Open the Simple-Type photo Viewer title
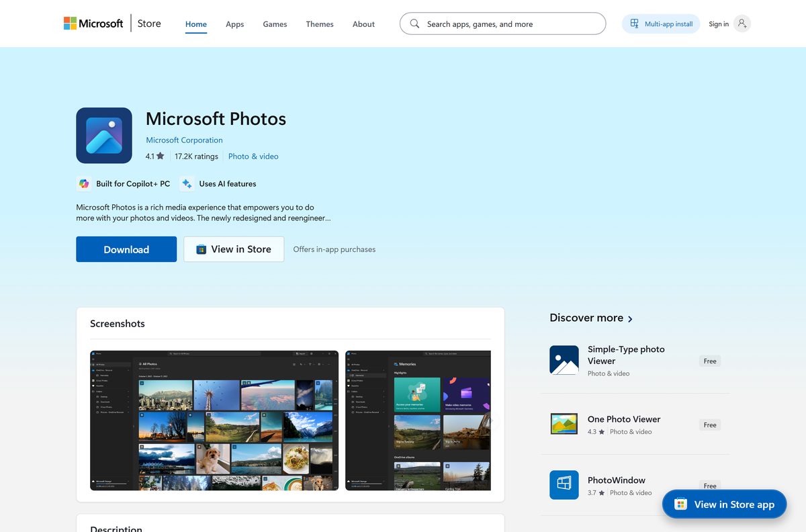Viewport: 806px width, 532px height. (x=626, y=355)
